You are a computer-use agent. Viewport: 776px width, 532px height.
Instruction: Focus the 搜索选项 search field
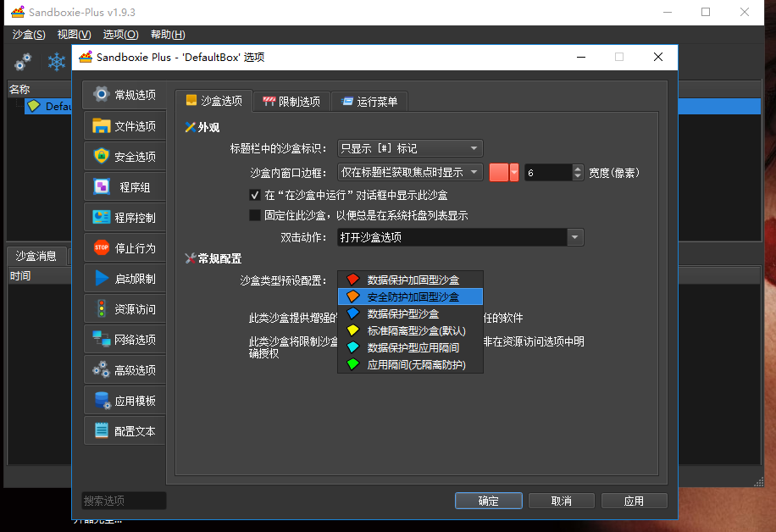point(125,501)
